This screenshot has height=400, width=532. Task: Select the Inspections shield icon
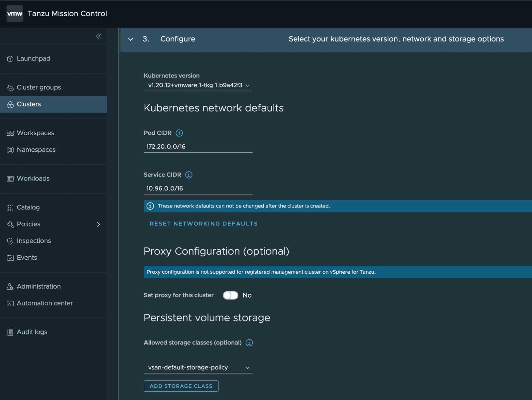pyautogui.click(x=10, y=241)
